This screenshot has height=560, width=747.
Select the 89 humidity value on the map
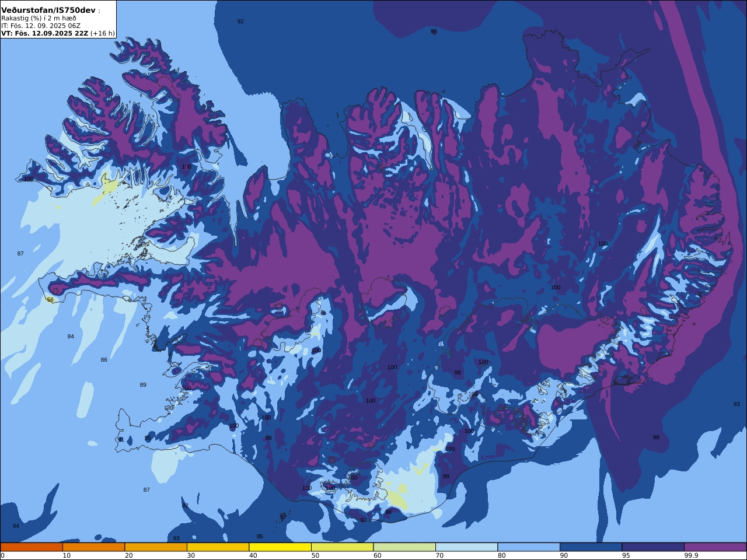click(x=143, y=385)
